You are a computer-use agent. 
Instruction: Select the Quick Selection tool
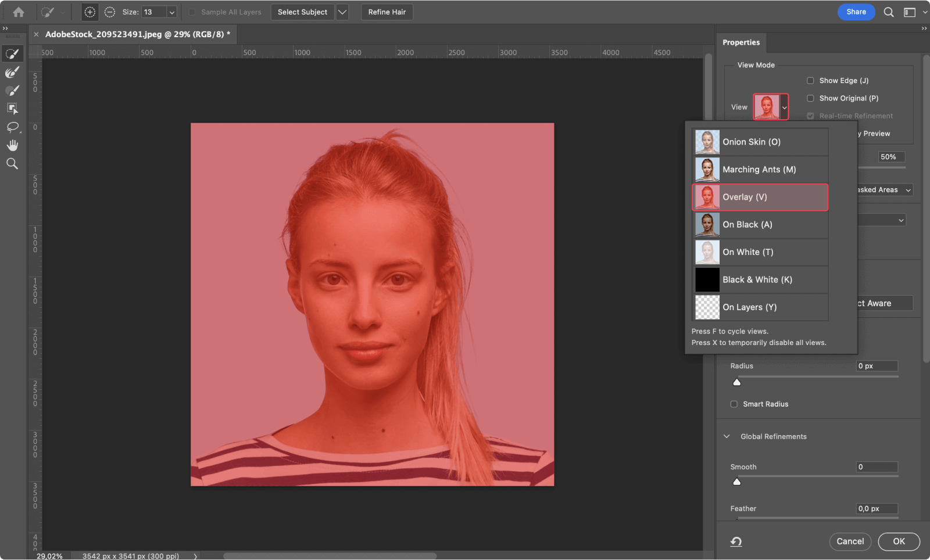pos(12,54)
